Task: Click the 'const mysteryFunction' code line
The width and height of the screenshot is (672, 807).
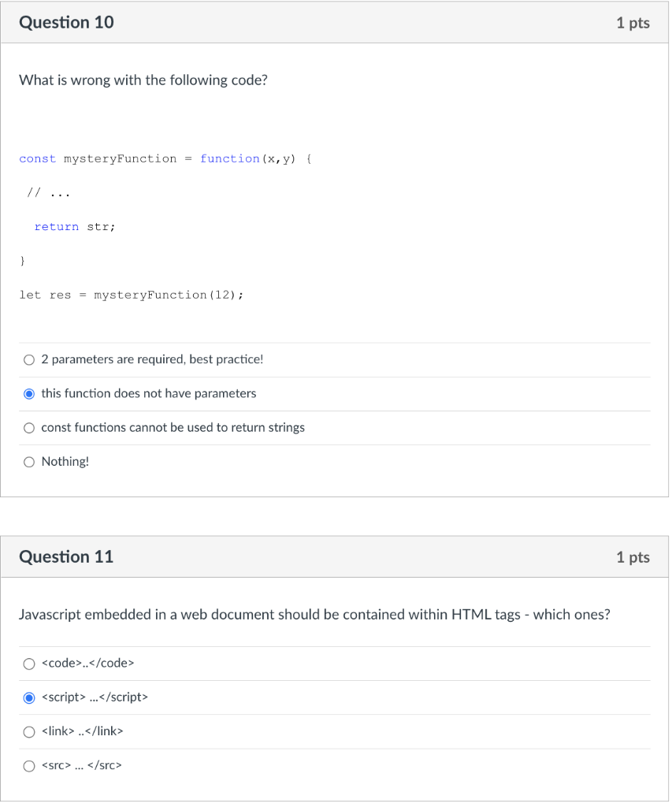Action: (165, 159)
